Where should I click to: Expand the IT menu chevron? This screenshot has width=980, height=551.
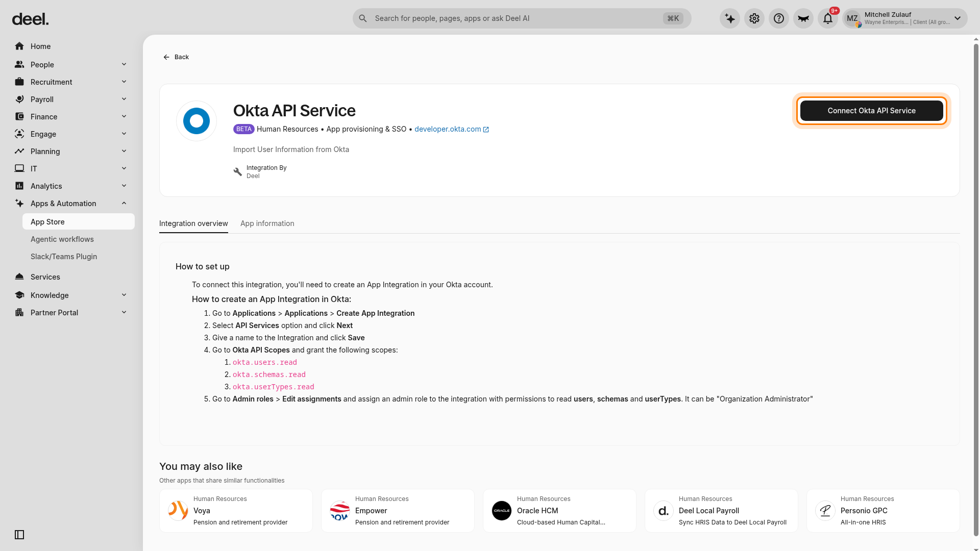coord(124,168)
